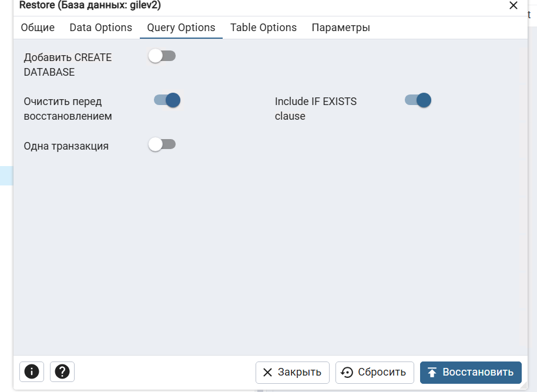Select the Query Options tab
Screen dimensions: 537x392
point(181,28)
